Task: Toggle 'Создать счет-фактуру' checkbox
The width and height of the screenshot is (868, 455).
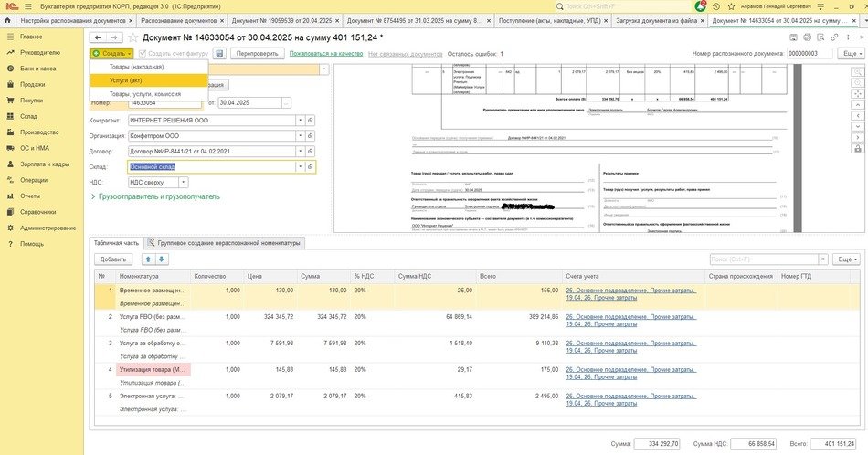Action: (141, 54)
